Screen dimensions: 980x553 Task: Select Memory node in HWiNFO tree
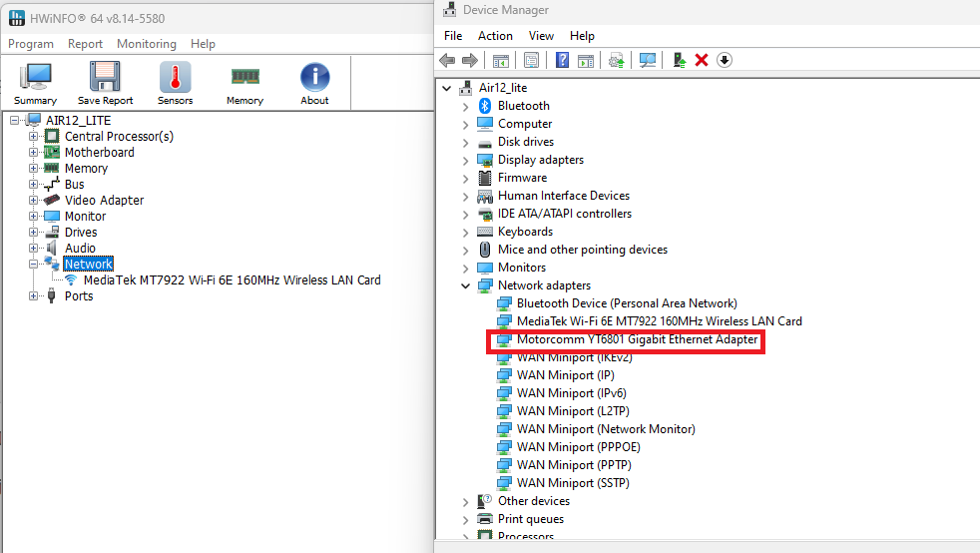tap(86, 168)
